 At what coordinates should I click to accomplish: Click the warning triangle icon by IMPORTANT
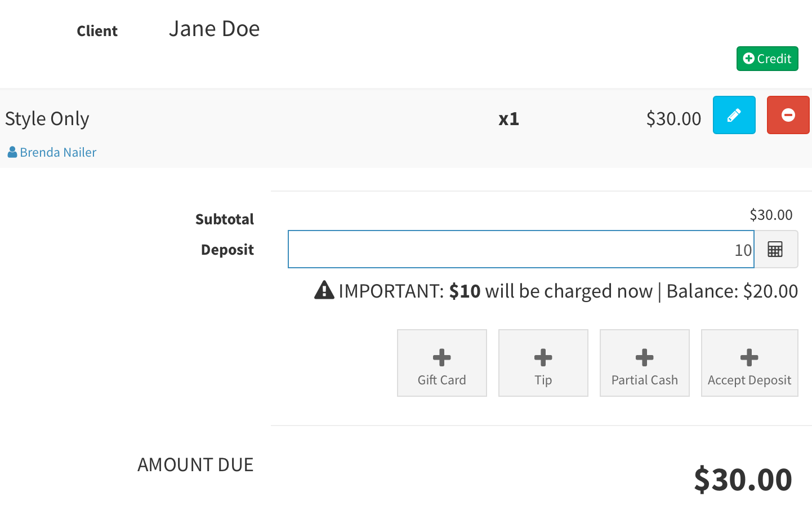point(324,290)
